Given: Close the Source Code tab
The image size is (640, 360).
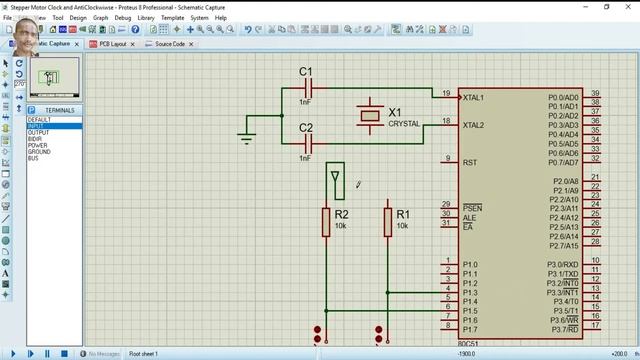Looking at the screenshot, I should (191, 44).
